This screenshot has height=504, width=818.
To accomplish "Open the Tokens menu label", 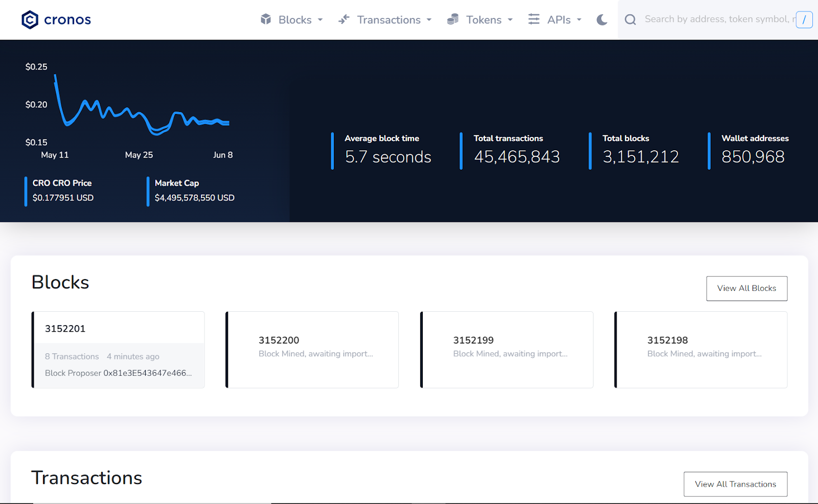I will point(484,20).
